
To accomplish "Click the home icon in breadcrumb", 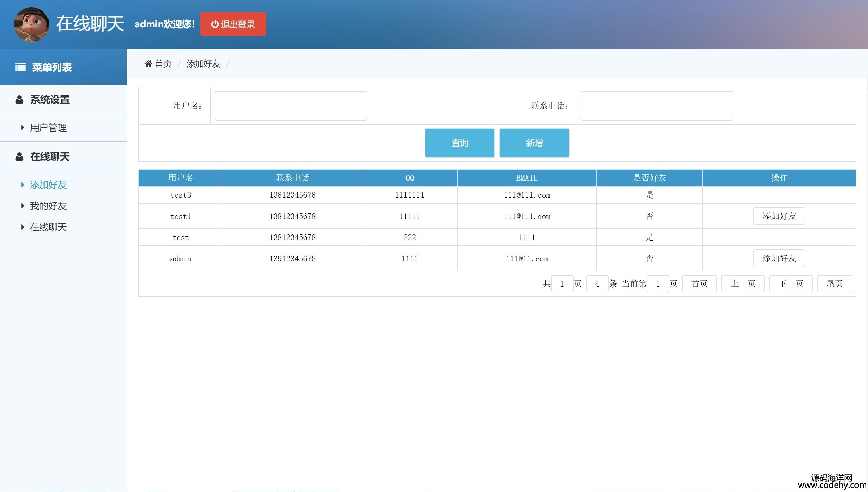I will tap(148, 64).
